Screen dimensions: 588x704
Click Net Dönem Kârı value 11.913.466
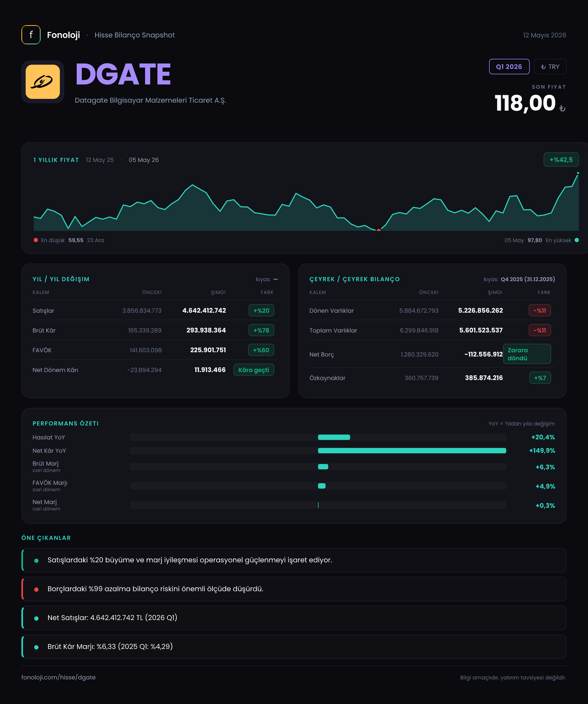pos(210,370)
